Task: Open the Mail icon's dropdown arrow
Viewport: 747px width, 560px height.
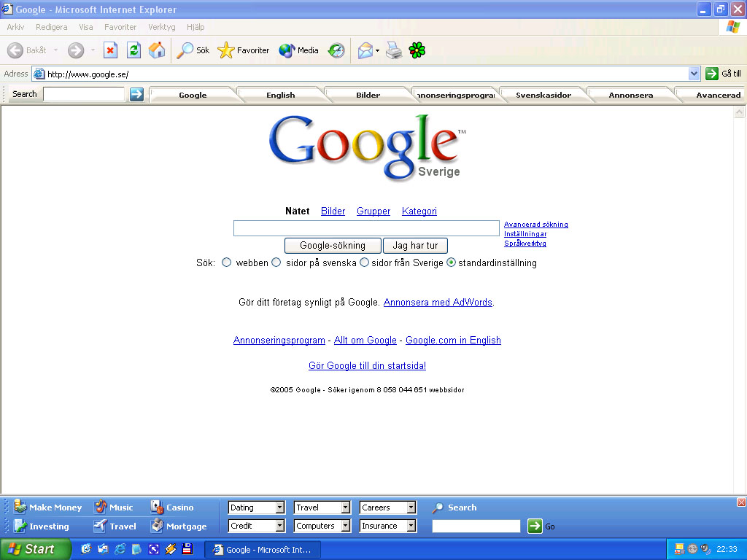Action: click(x=377, y=50)
